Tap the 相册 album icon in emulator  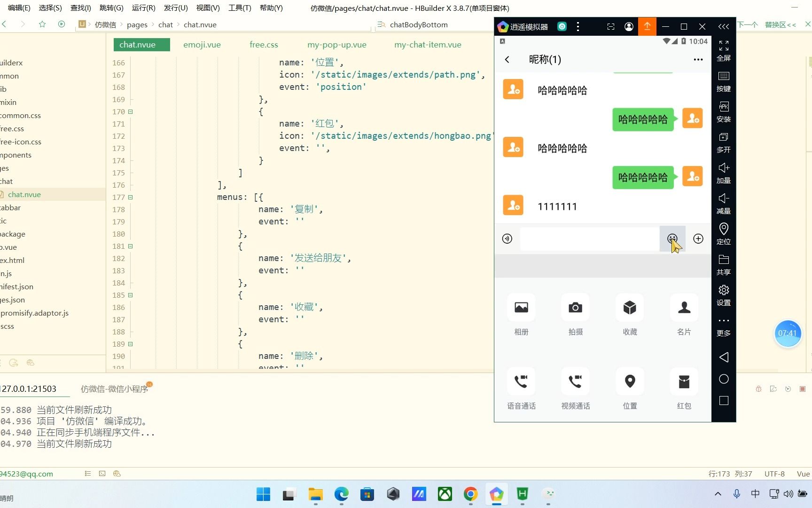click(521, 308)
